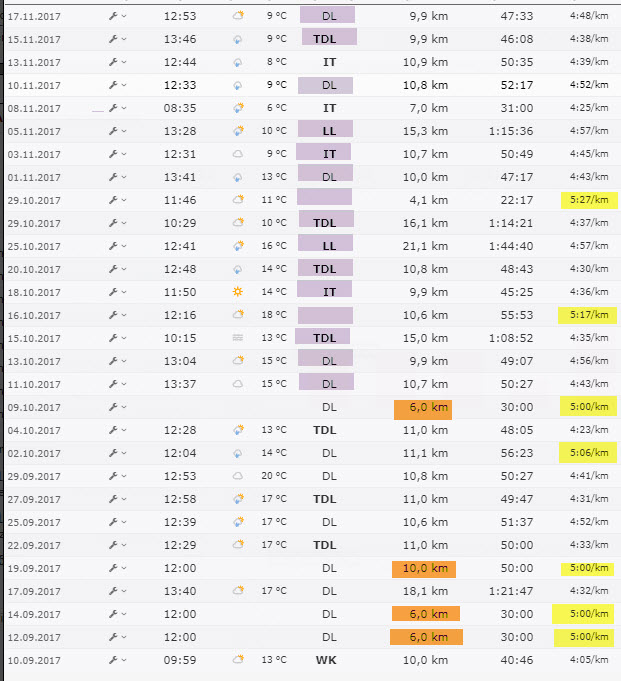Click the wrench icon on the 19.09.2017 row
Image resolution: width=621 pixels, height=681 pixels.
[113, 568]
